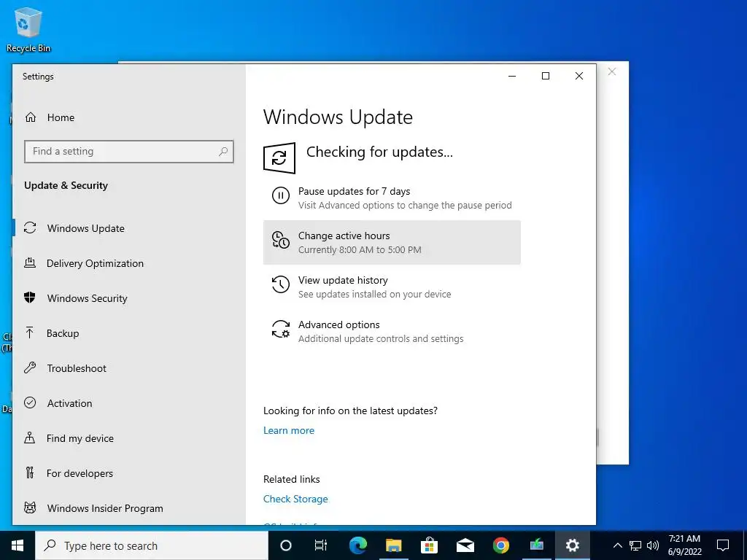Click the Check Storage link
This screenshot has width=747, height=560.
[x=295, y=499]
